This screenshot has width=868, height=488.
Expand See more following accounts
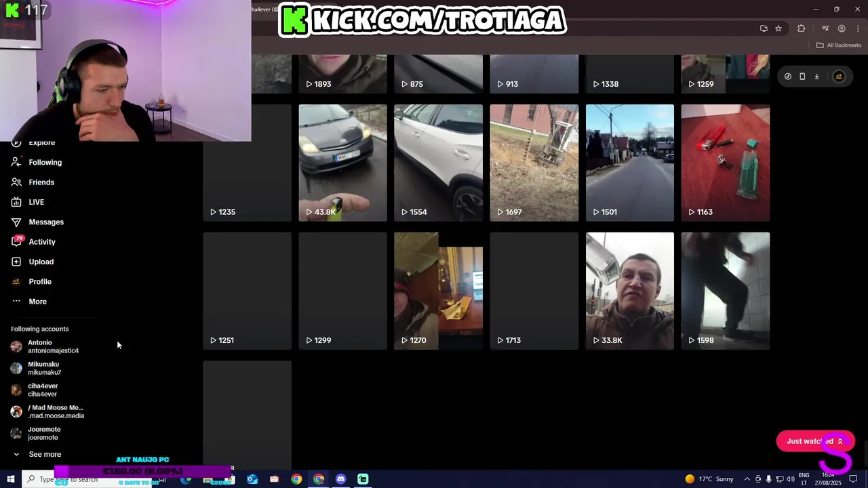click(x=37, y=455)
